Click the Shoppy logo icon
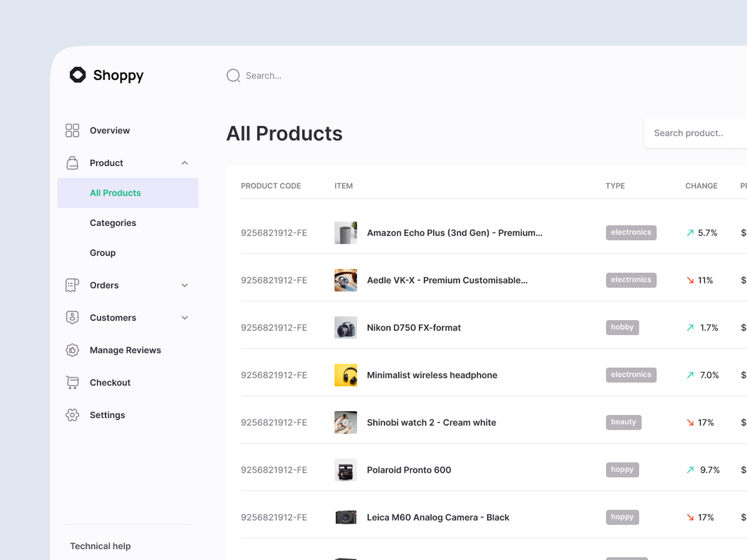Viewport: 747px width, 560px height. click(78, 75)
